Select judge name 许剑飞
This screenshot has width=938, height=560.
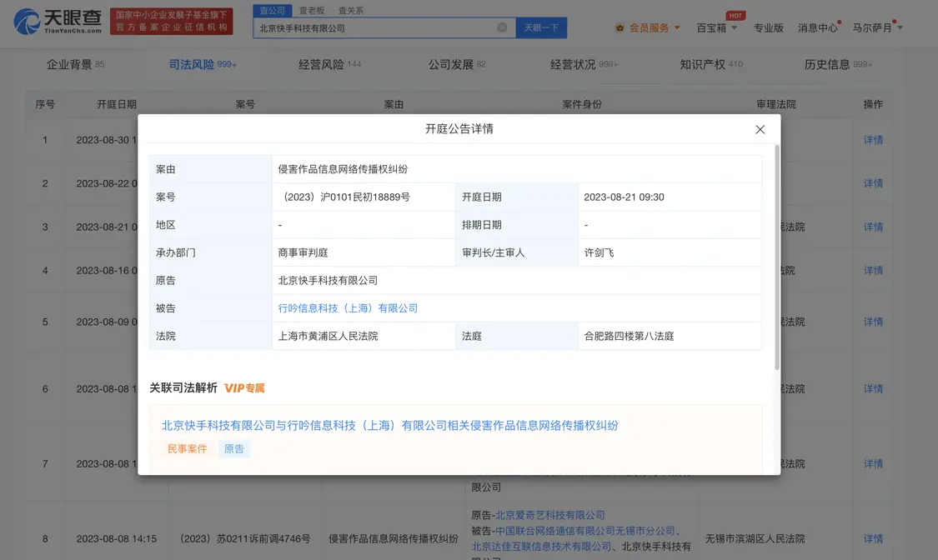[599, 252]
